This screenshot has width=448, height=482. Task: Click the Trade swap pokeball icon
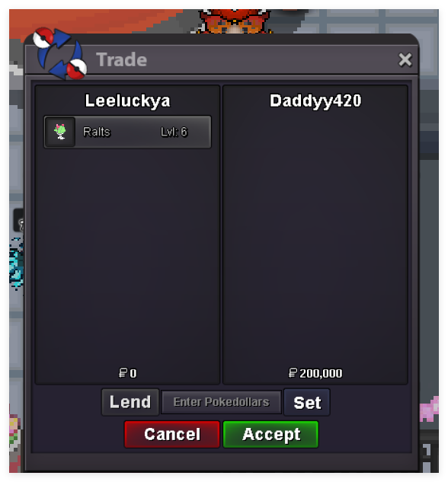coord(59,53)
